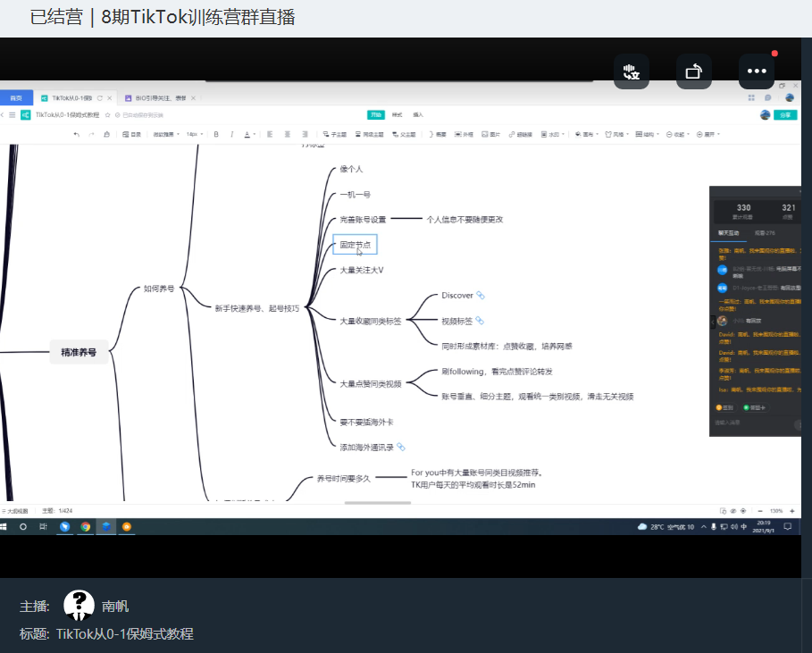Add a parent topic (父主题)
812x653 pixels.
[x=404, y=134]
